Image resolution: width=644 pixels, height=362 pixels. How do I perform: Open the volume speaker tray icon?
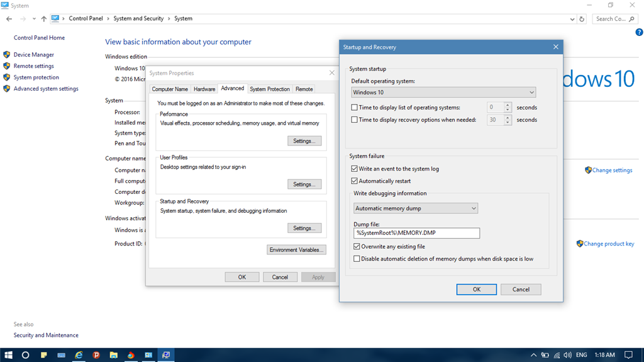(568, 355)
